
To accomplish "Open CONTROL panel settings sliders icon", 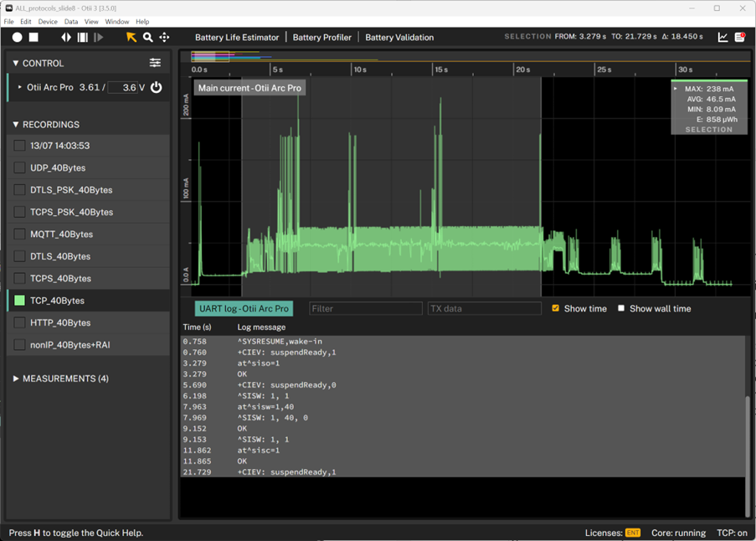I will pyautogui.click(x=155, y=63).
